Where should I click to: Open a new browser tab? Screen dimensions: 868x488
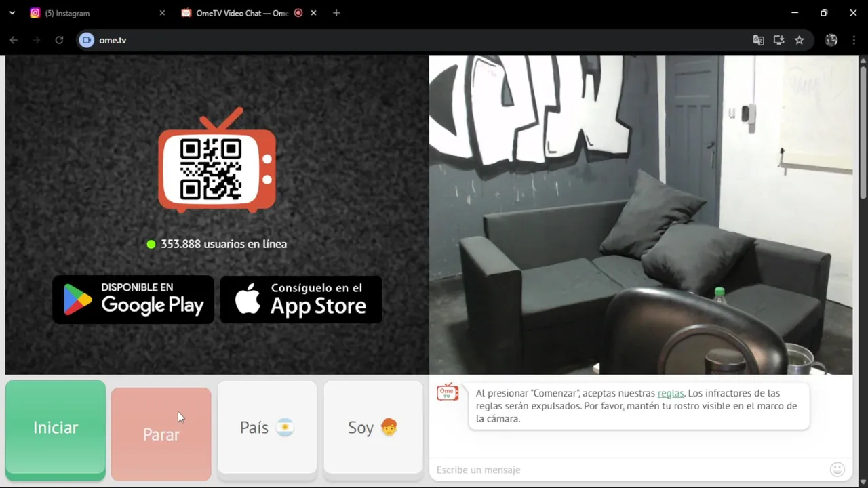(336, 13)
